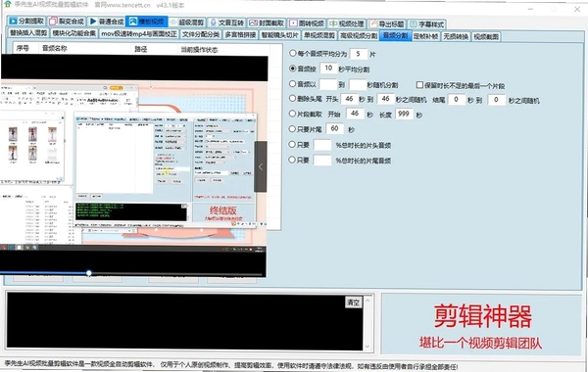The image size is (588, 372).
Task: Click the pieces count field showing 5
Action: coord(358,54)
